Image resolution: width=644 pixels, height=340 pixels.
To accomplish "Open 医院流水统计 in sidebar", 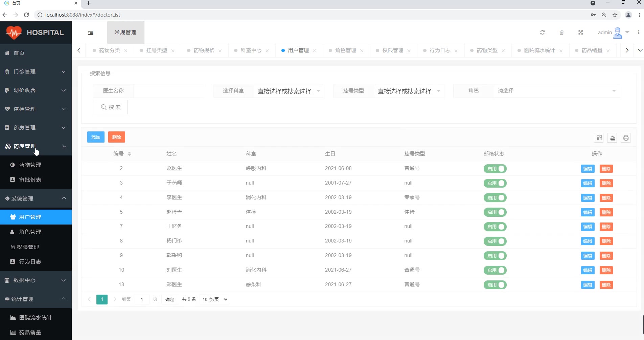I will point(36,318).
